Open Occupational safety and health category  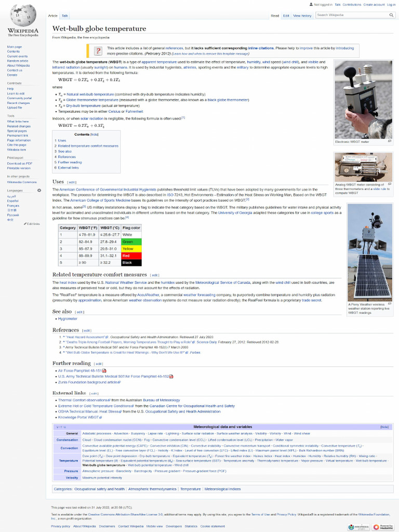(99, 489)
